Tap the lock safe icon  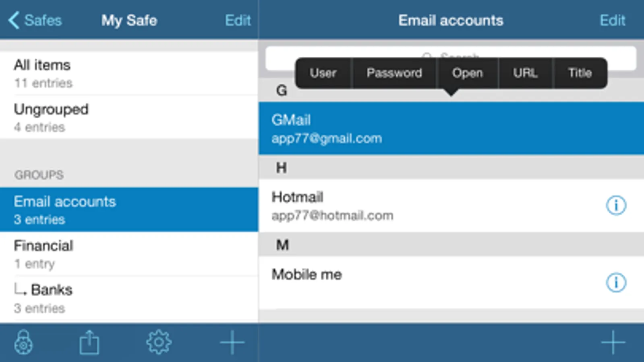24,342
